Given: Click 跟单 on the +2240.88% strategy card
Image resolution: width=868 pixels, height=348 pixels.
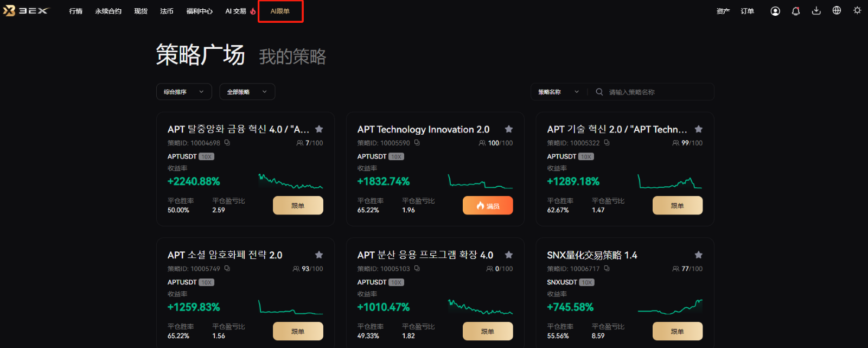Looking at the screenshot, I should (298, 205).
